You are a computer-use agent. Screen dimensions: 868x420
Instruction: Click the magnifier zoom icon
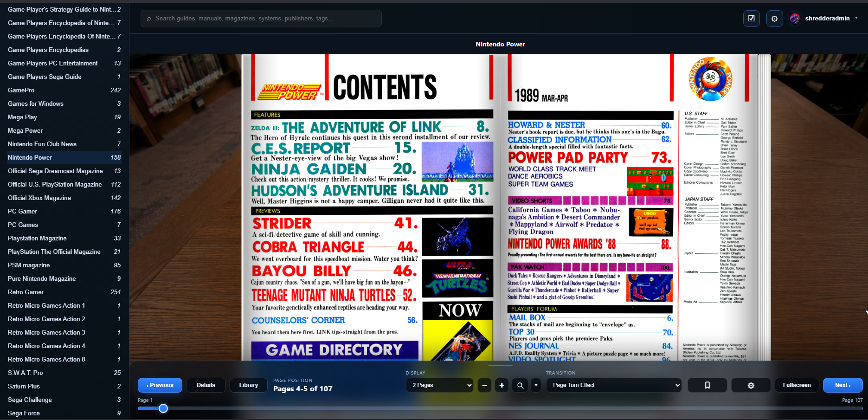(521, 385)
